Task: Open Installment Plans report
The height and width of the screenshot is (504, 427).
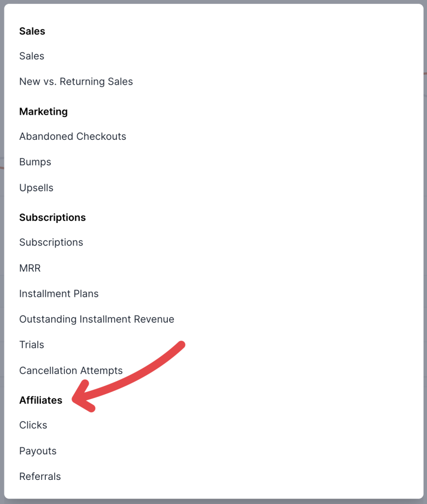Action: coord(59,294)
